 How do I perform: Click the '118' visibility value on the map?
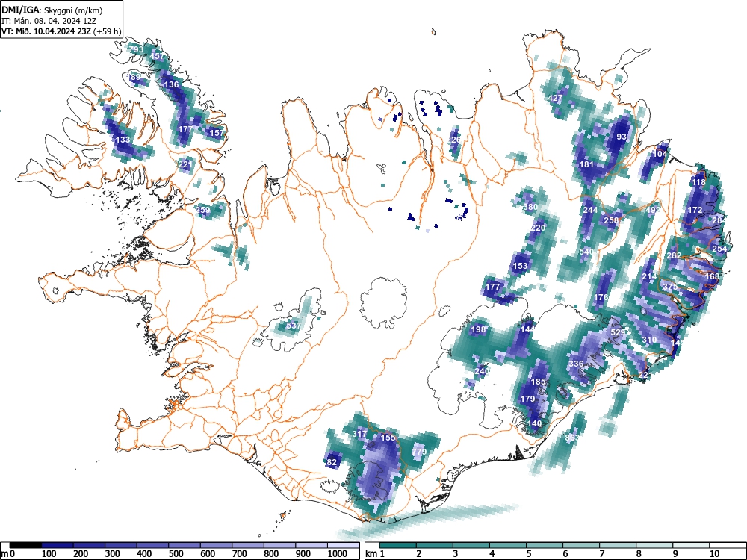[x=698, y=182]
